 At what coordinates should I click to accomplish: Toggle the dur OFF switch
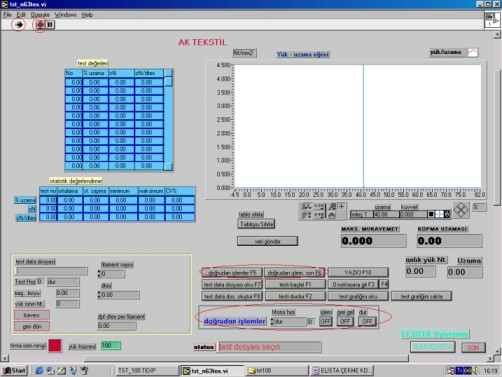coord(367,321)
